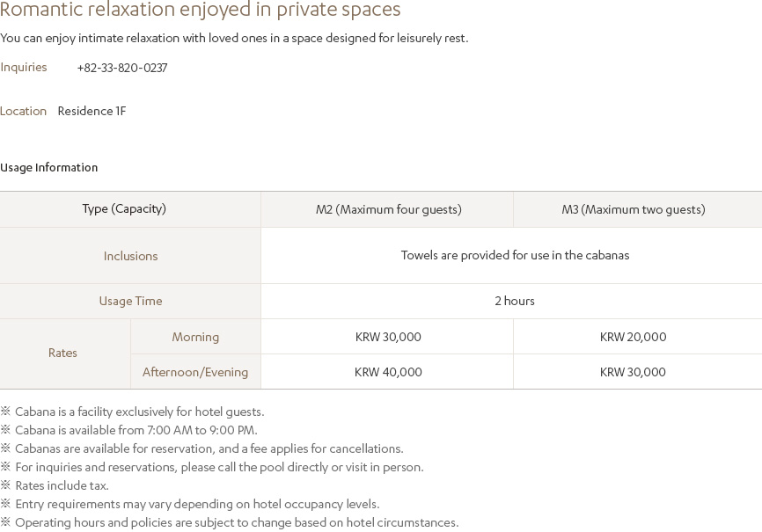The image size is (762, 532).
Task: Click the 2 hours usage time cell
Action: pyautogui.click(x=515, y=301)
